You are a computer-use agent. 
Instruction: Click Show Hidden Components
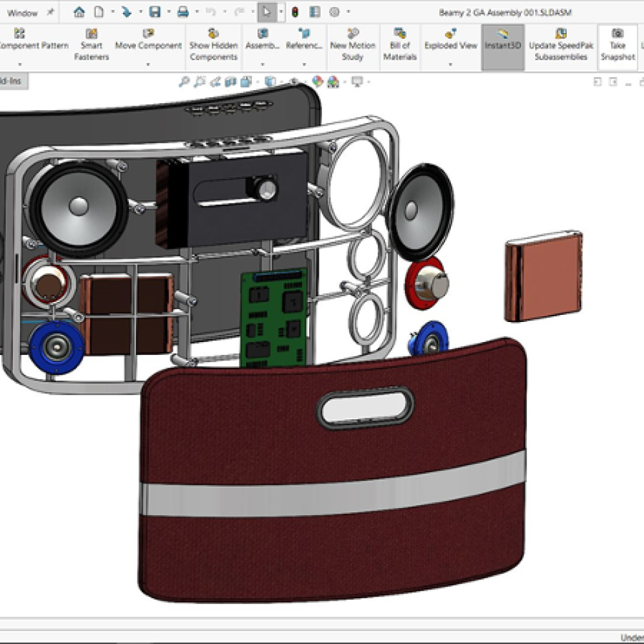(x=213, y=45)
